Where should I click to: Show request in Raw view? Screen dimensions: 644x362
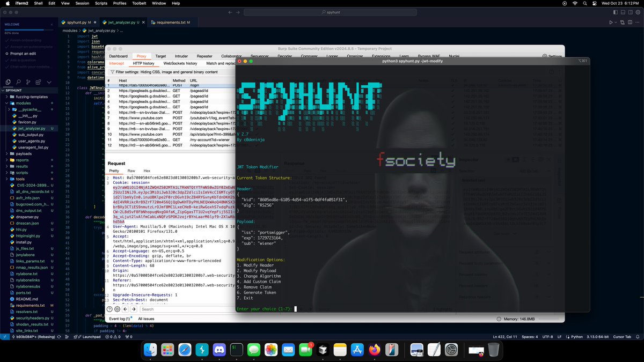tap(131, 171)
